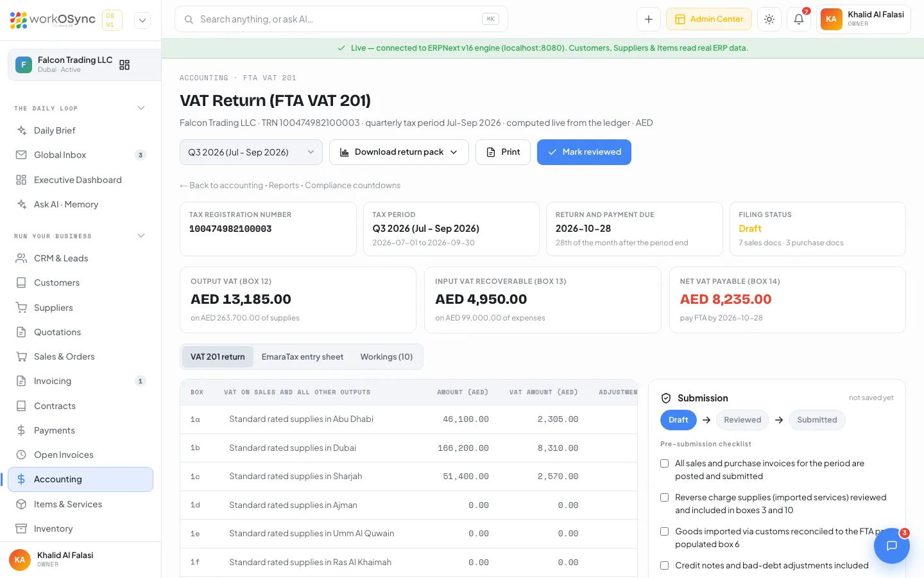Select the Reviewed submission stage
Viewport: 924px width, 578px height.
742,420
